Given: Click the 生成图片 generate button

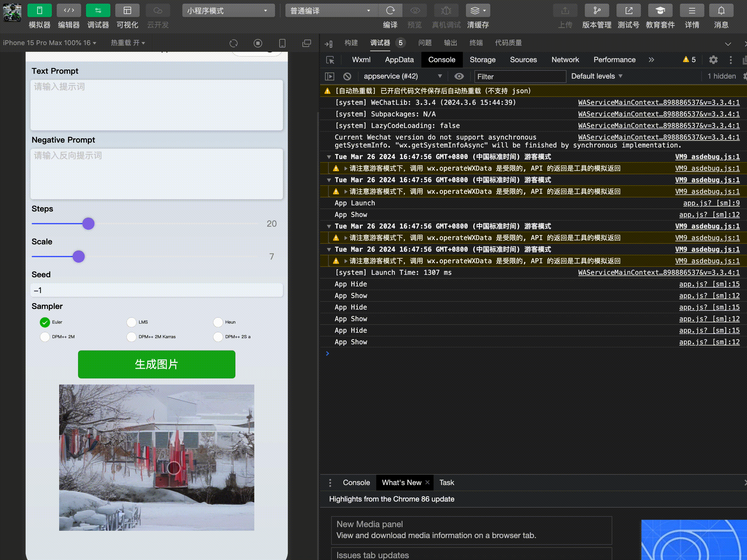Looking at the screenshot, I should [x=157, y=365].
